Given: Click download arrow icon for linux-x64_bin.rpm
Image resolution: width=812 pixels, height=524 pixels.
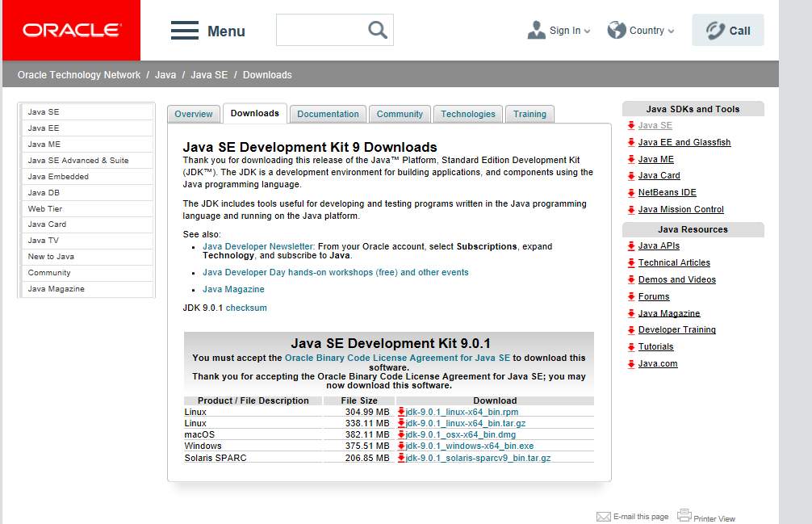Looking at the screenshot, I should 401,412.
